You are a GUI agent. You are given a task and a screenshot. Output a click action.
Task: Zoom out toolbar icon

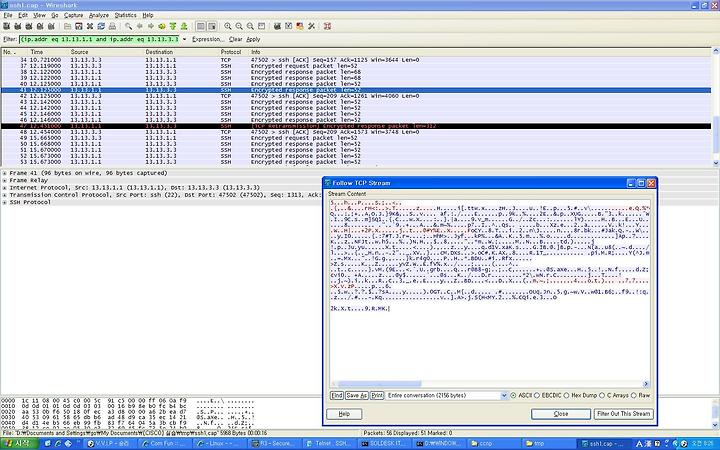point(239,26)
